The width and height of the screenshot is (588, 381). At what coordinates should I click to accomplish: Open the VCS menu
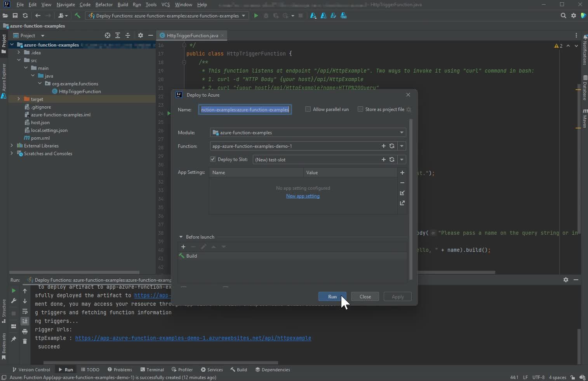pyautogui.click(x=165, y=5)
